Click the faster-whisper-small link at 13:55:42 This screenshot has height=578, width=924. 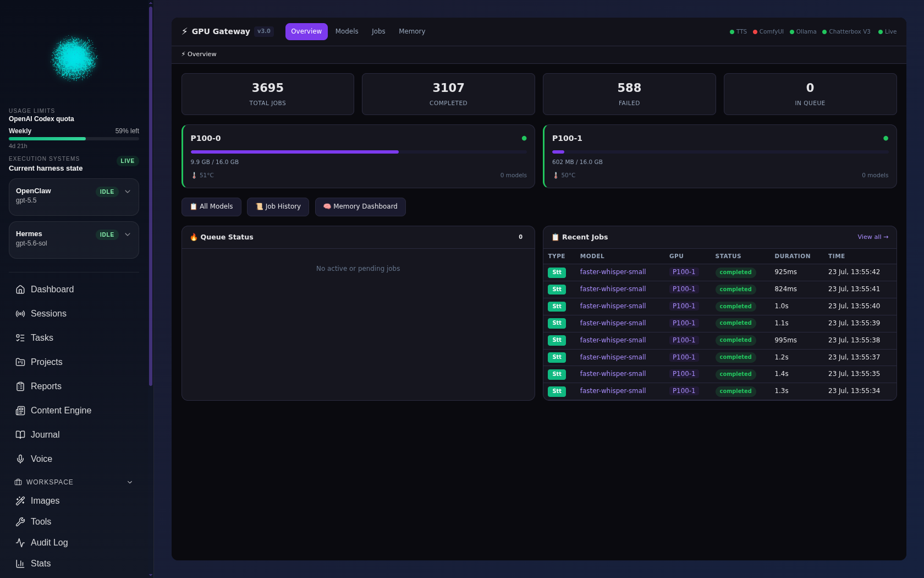click(613, 272)
